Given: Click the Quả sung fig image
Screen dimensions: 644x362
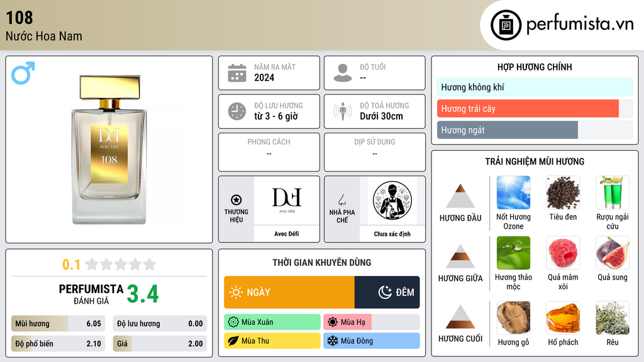Looking at the screenshot, I should click(613, 253).
